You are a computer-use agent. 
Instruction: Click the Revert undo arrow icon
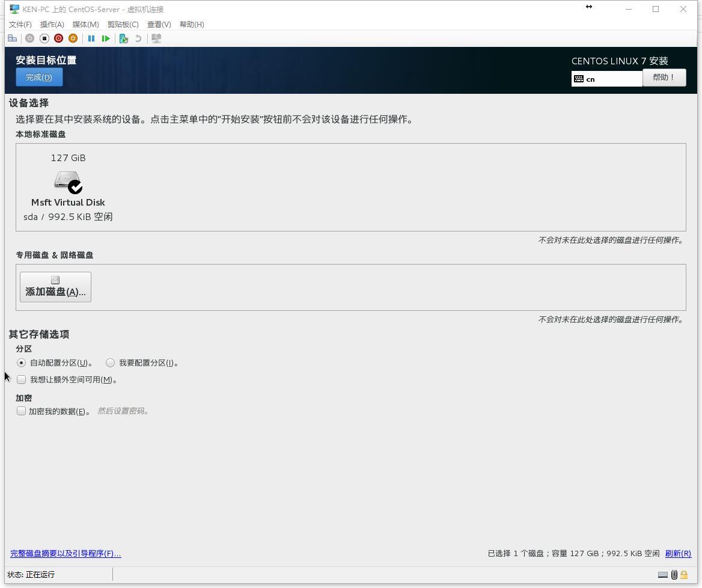tap(138, 38)
